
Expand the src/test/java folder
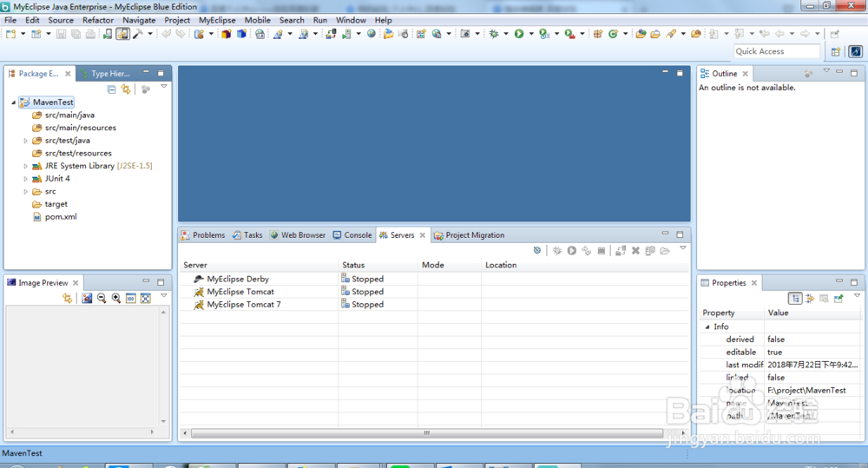pos(25,141)
